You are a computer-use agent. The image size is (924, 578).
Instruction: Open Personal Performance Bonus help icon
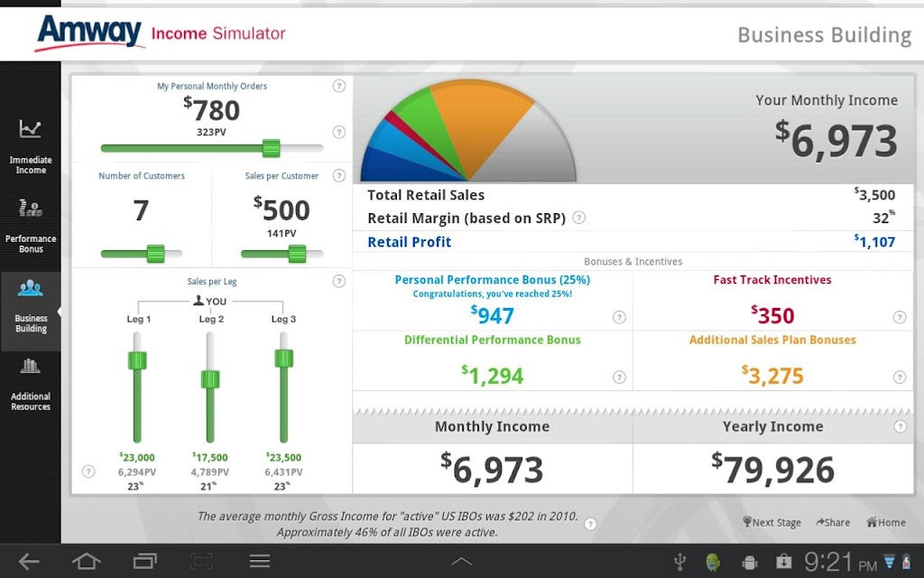click(x=619, y=317)
